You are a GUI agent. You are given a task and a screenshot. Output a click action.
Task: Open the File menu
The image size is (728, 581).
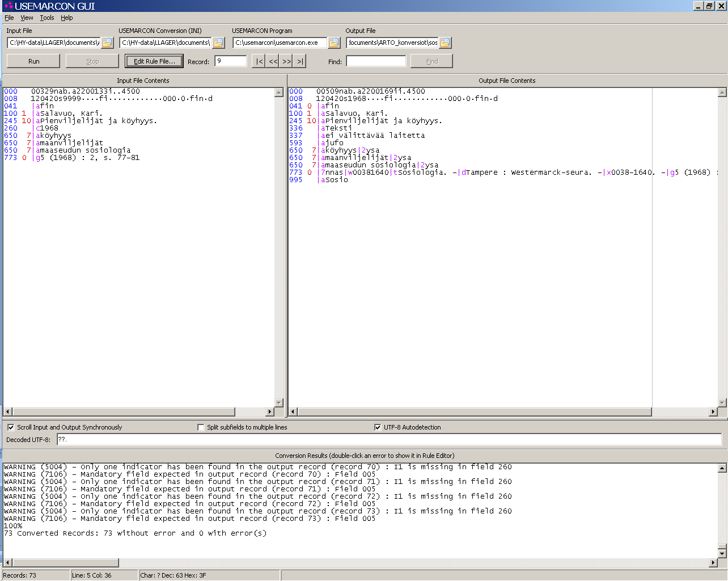click(9, 18)
